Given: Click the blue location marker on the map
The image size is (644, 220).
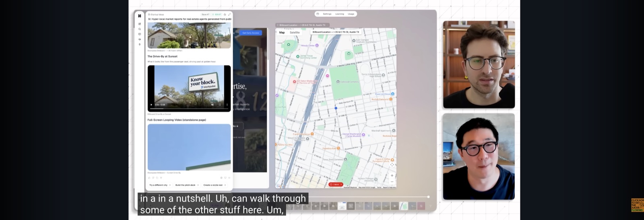Looking at the screenshot, I should [336, 108].
